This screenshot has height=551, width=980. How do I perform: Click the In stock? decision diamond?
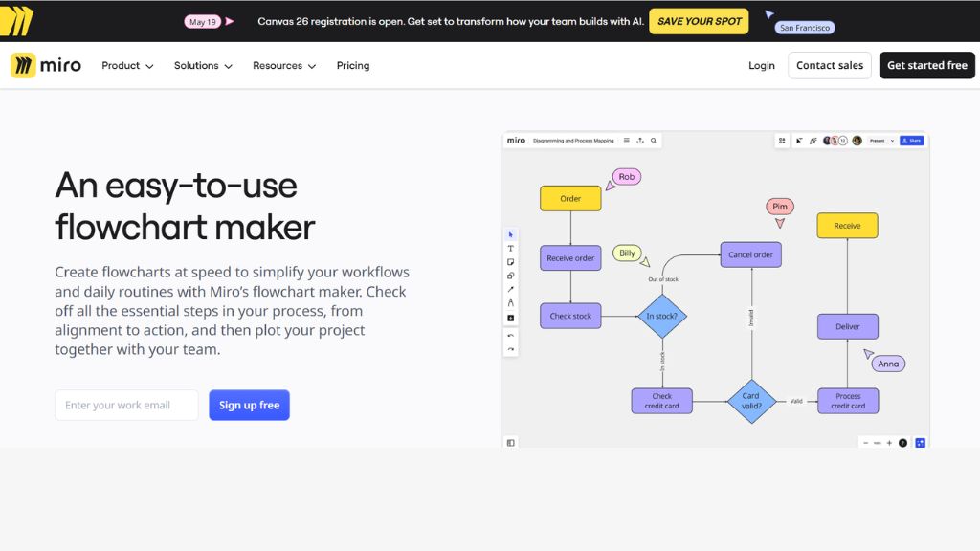662,316
